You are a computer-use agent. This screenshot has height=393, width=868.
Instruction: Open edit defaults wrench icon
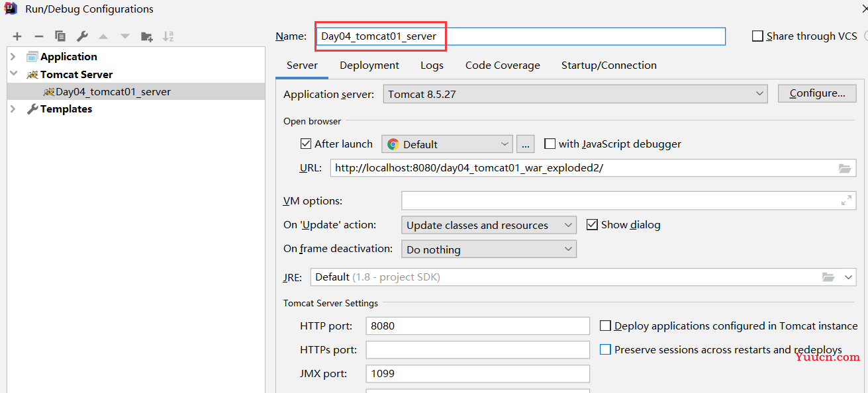(82, 36)
